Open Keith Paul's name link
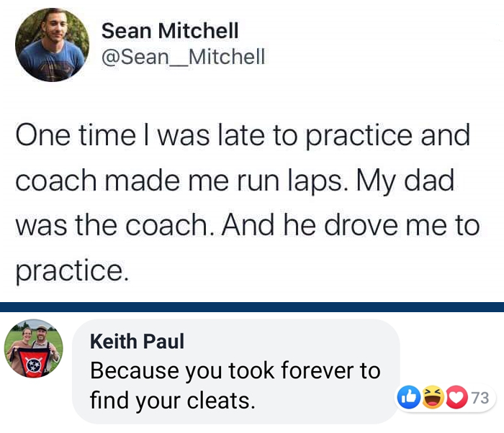Screen dimensions: 504x433 137,341
